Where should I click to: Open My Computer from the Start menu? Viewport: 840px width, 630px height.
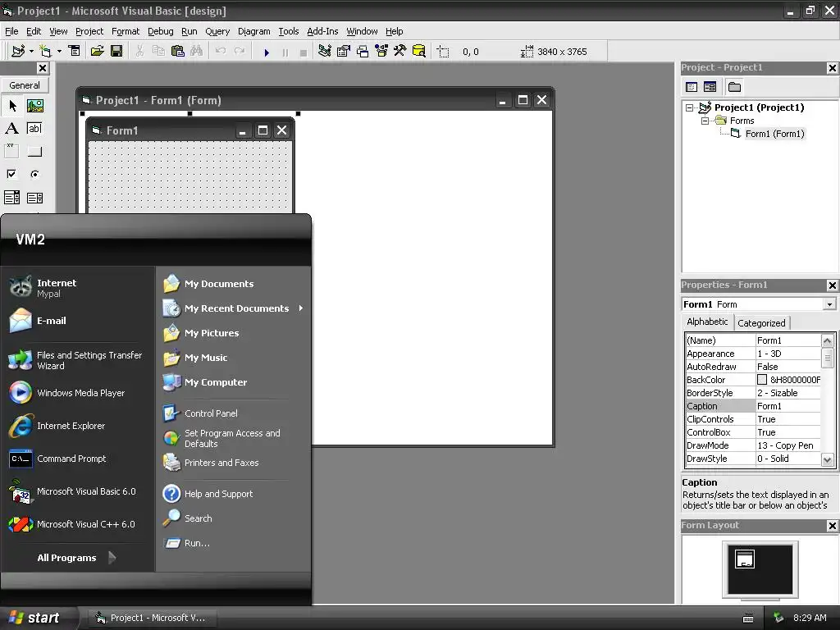pos(216,382)
